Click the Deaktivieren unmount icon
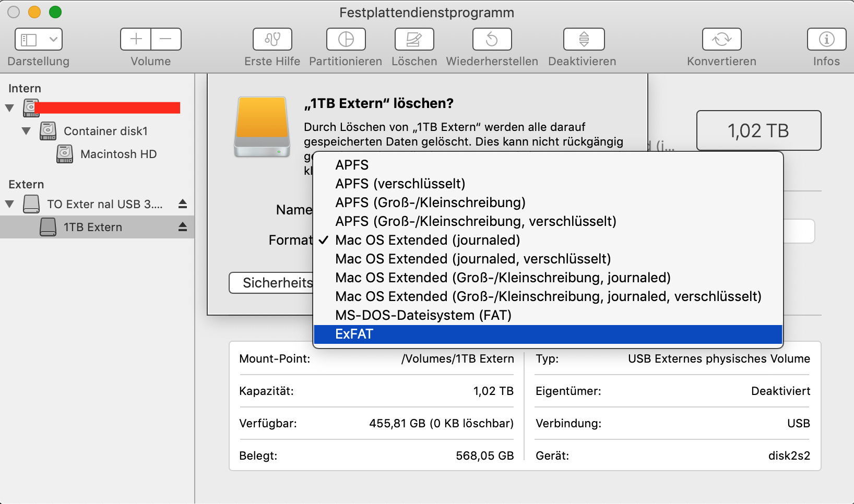 coord(584,39)
